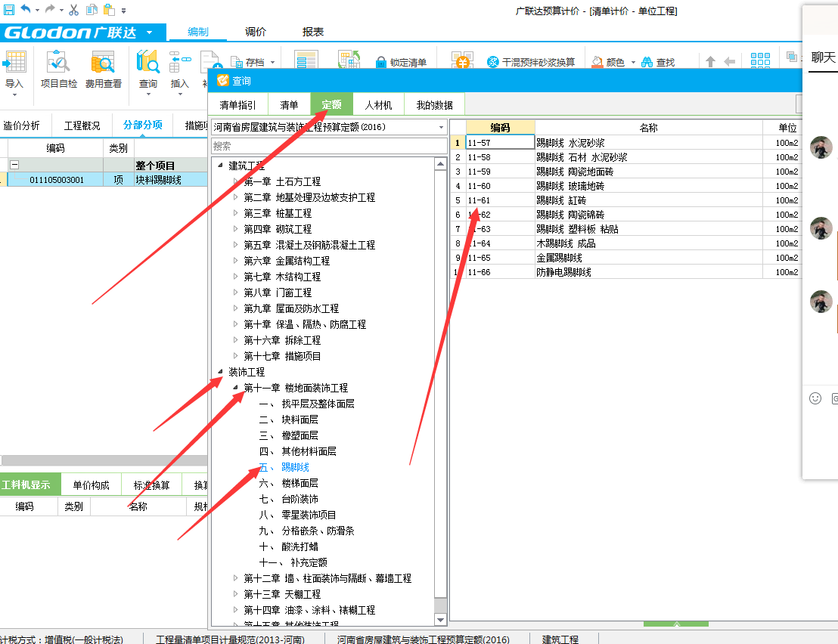Select the 分部分项 tab
838x644 pixels.
pyautogui.click(x=143, y=125)
